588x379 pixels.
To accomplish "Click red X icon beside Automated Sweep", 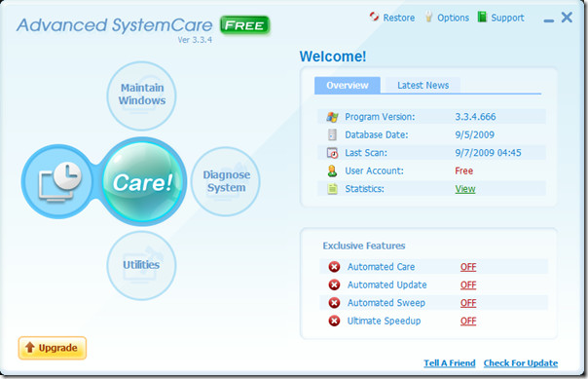I will (x=334, y=303).
